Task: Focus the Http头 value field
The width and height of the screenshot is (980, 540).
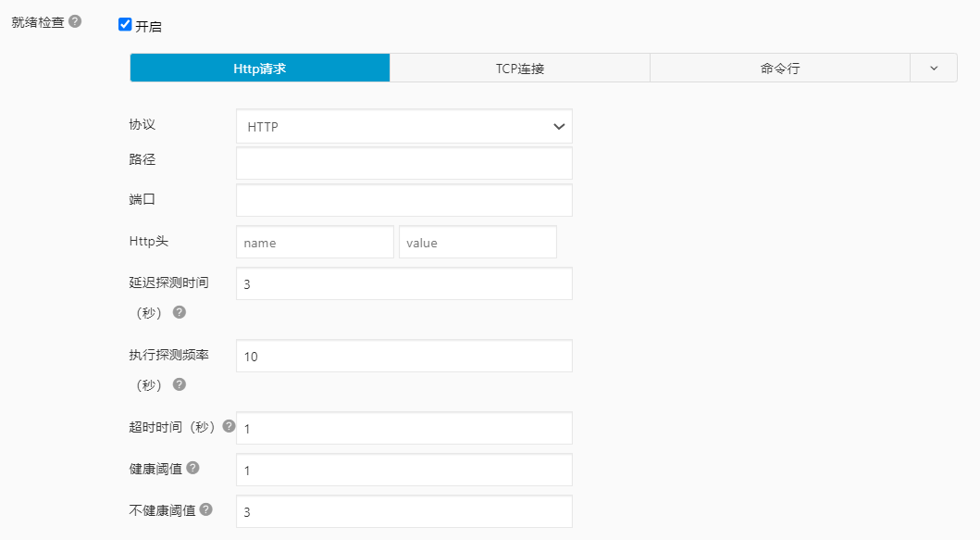Action: 478,242
